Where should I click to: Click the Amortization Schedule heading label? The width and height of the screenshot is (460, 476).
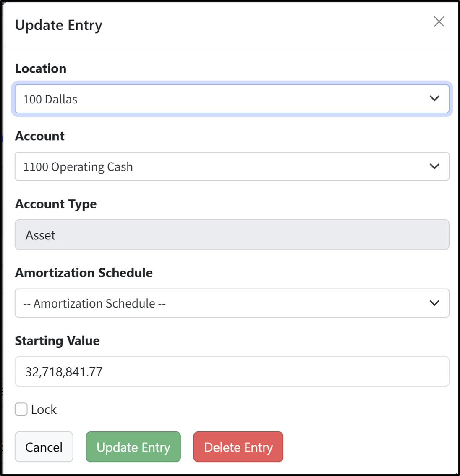(x=84, y=273)
